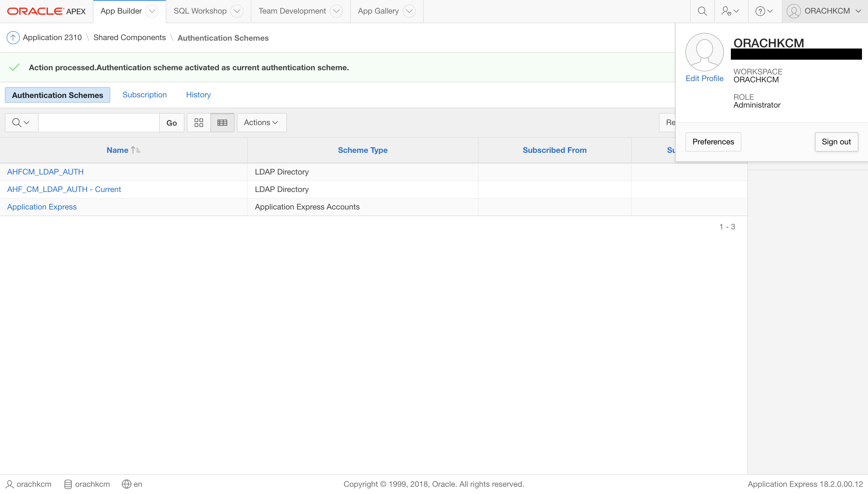Switch to the report table view
Image resolution: width=868 pixels, height=494 pixels.
[x=222, y=122]
